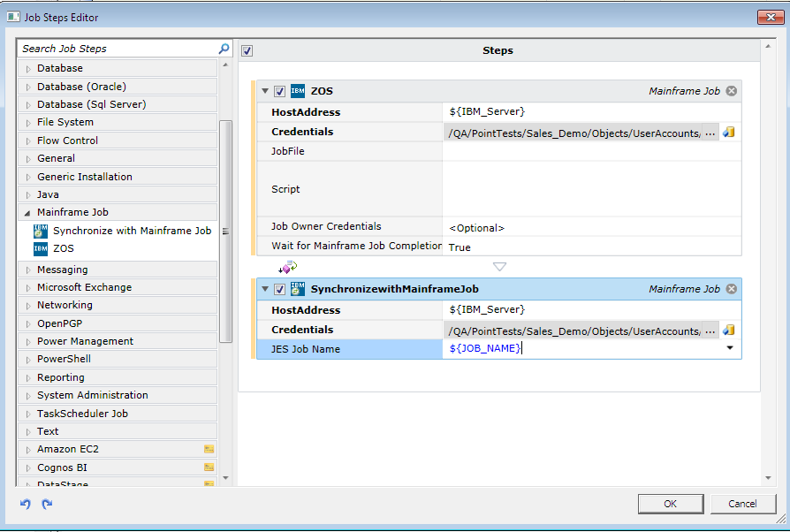
Task: Dismiss the editor with Cancel
Action: pos(742,504)
